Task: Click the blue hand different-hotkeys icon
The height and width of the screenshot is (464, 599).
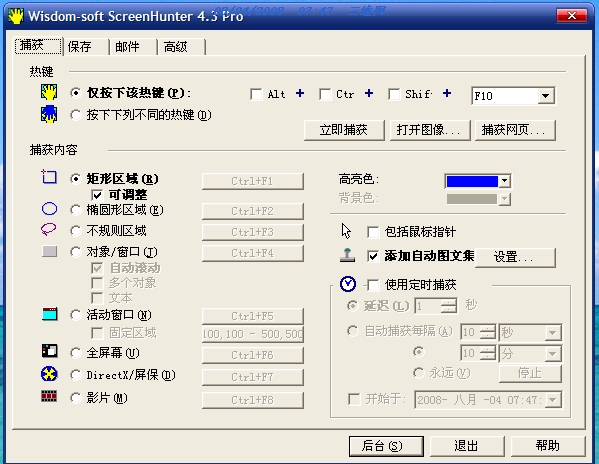Action: click(49, 115)
